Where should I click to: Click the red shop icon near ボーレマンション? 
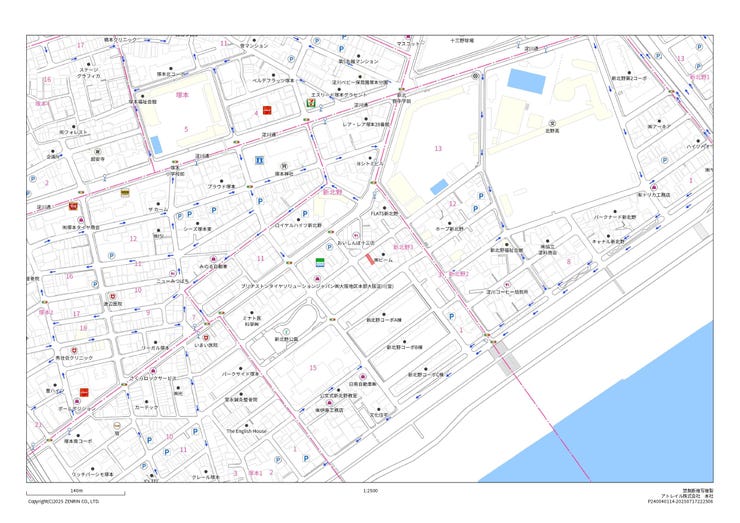tap(84, 392)
